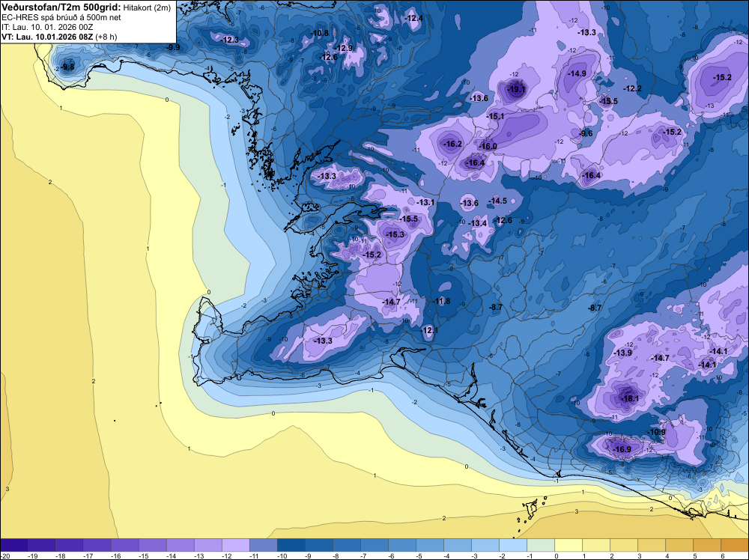The image size is (749, 560).
Task: Click the -19.1 temperature label
Action: (x=516, y=89)
